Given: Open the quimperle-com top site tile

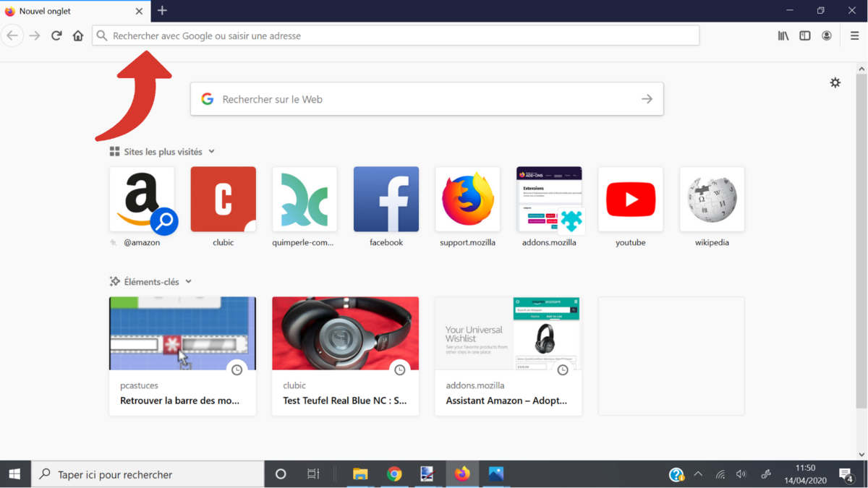Looking at the screenshot, I should (305, 200).
